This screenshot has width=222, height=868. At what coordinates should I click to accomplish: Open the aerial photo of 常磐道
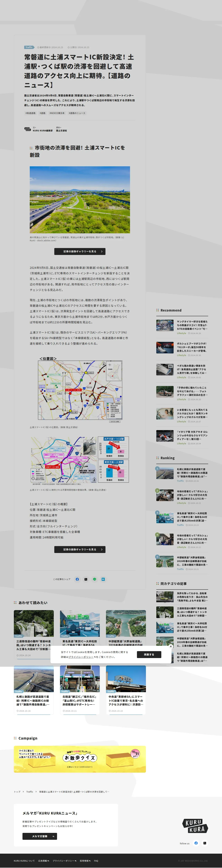80,200
